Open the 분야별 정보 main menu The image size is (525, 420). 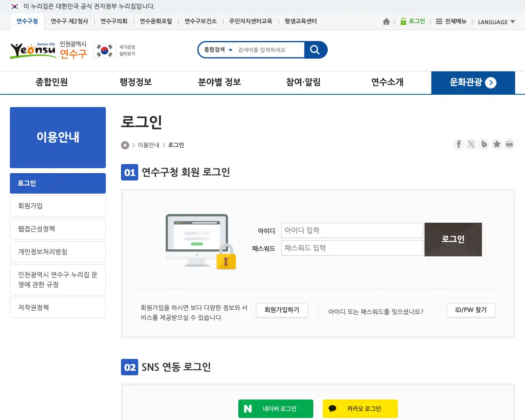click(x=219, y=82)
